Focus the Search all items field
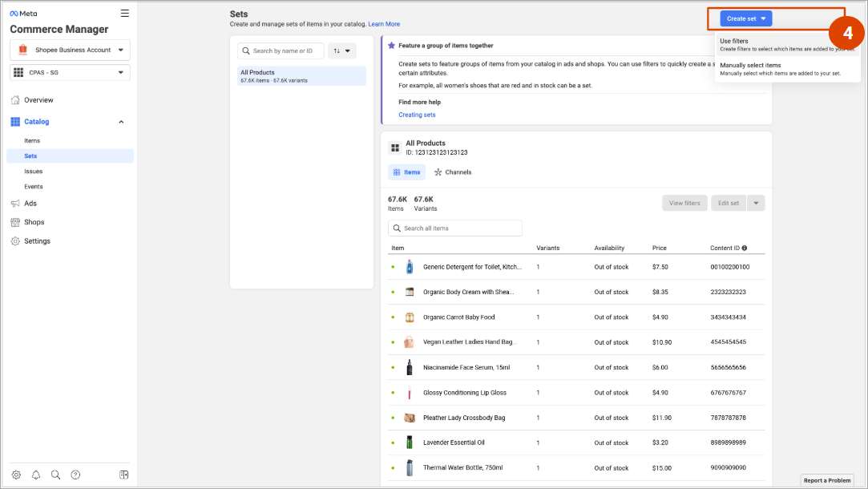 [x=455, y=228]
